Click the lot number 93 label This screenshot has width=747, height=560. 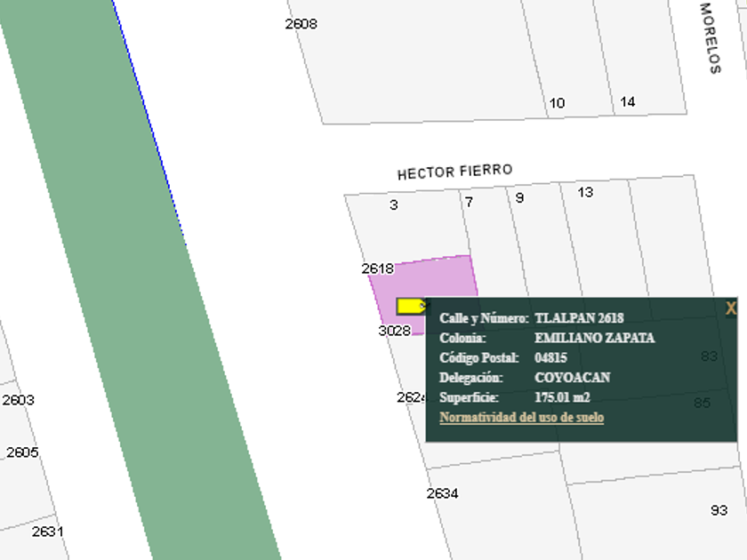coord(719,510)
